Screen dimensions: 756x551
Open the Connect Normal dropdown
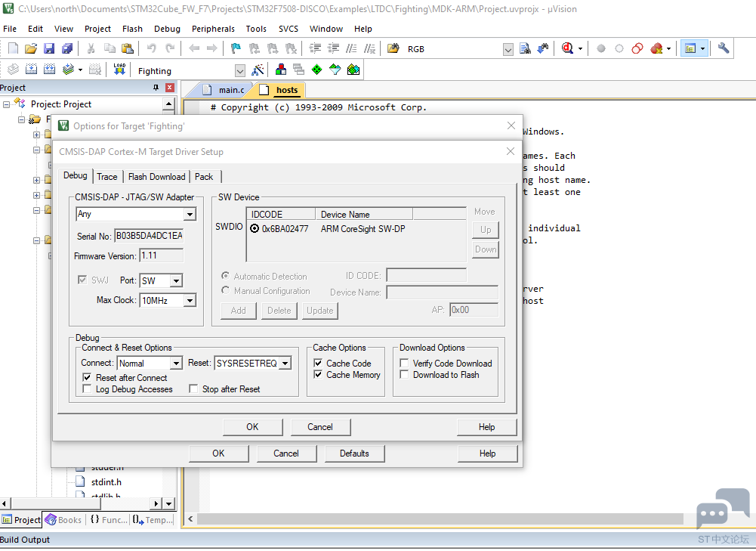pyautogui.click(x=177, y=364)
